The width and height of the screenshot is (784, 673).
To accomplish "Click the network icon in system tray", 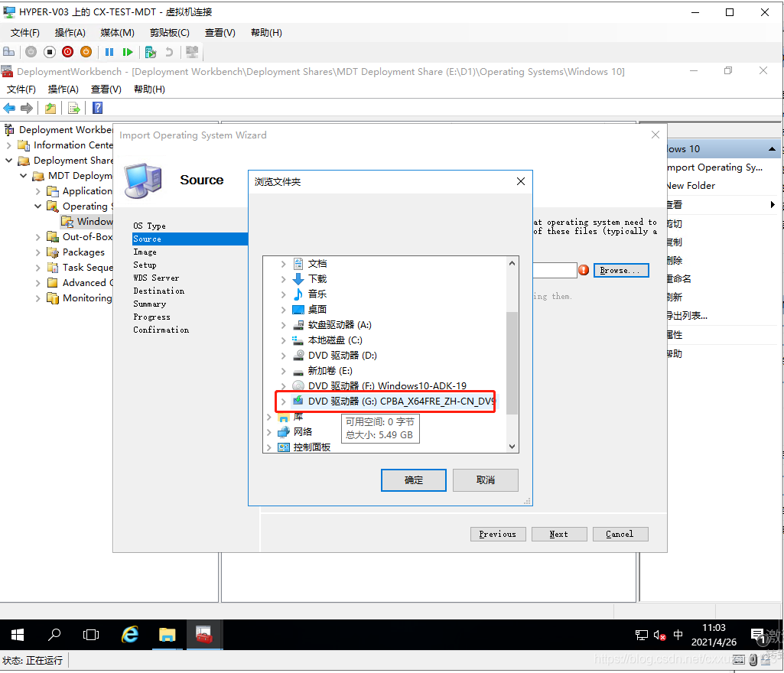I will (642, 636).
